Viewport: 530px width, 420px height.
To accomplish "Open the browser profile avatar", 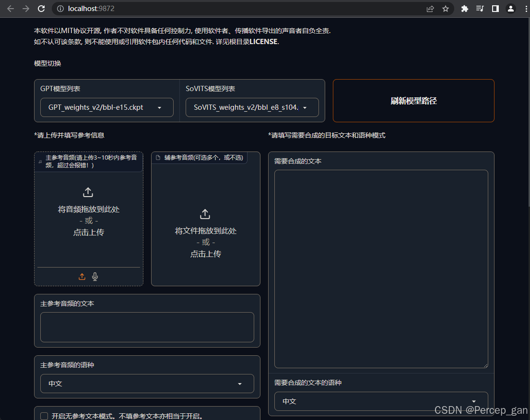I will [511, 9].
